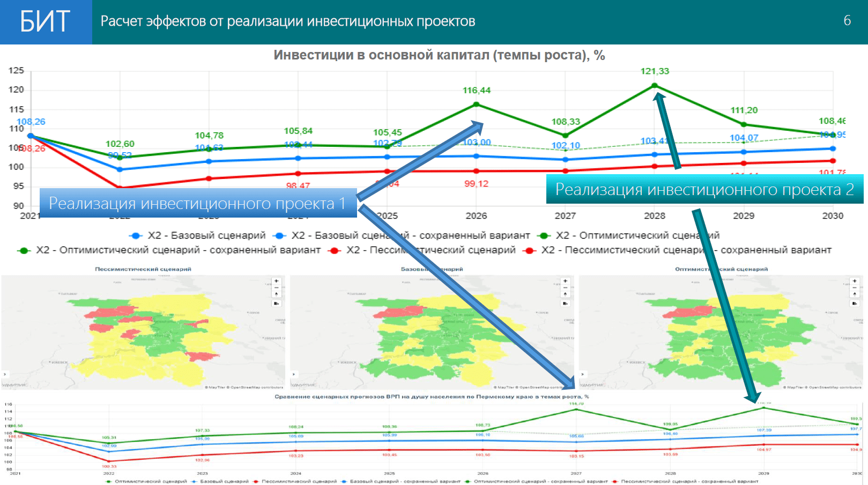Toggle 'Пессимистический сценарий - сохраненный вариант' in ВРП legend

point(685,481)
